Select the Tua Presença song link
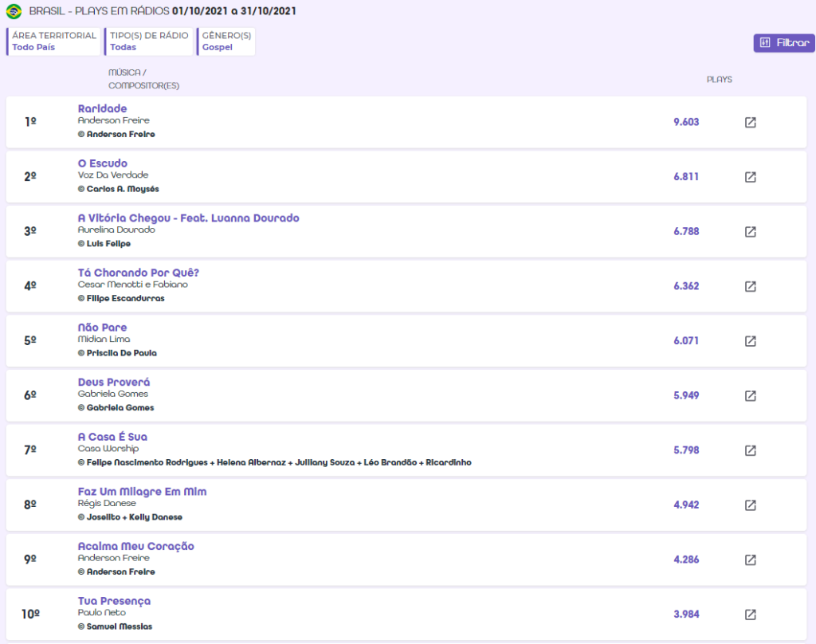Image resolution: width=816 pixels, height=644 pixels. [114, 601]
